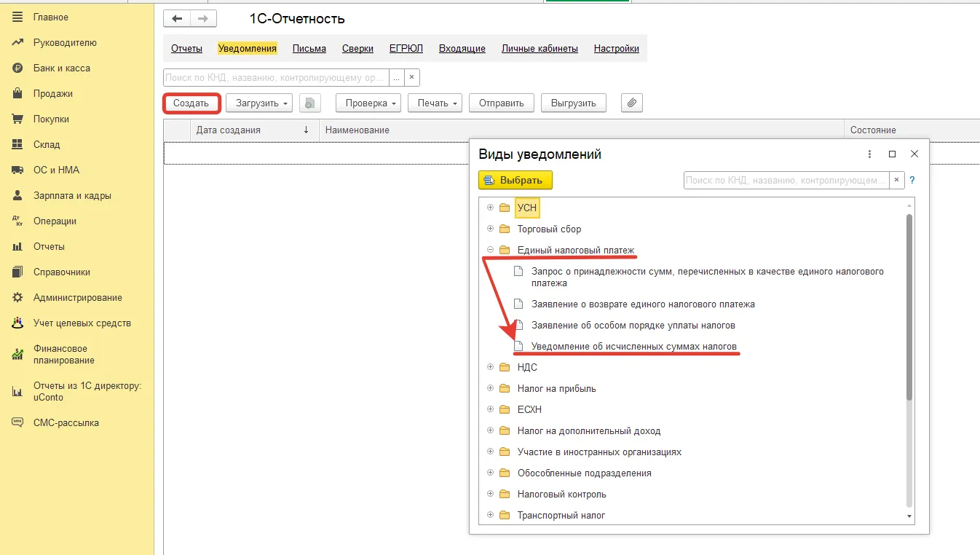Switch to the Сверки tab
This screenshot has height=555, width=980.
click(357, 49)
